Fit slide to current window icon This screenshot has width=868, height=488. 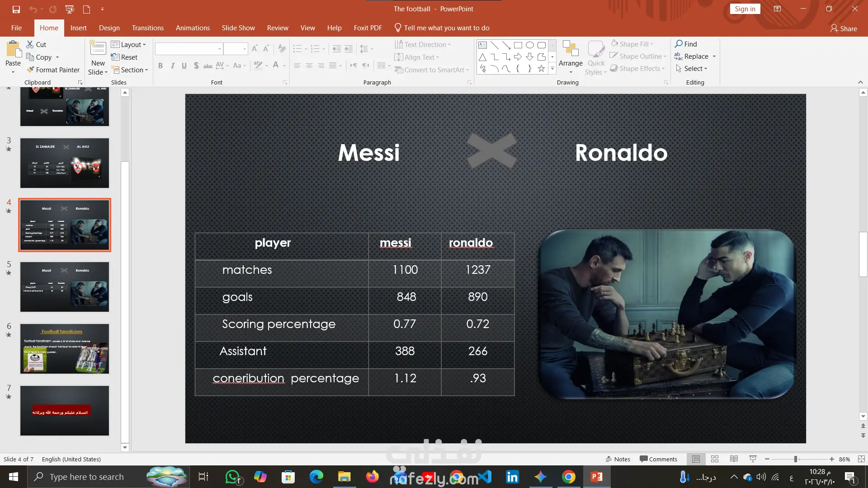[861, 459]
